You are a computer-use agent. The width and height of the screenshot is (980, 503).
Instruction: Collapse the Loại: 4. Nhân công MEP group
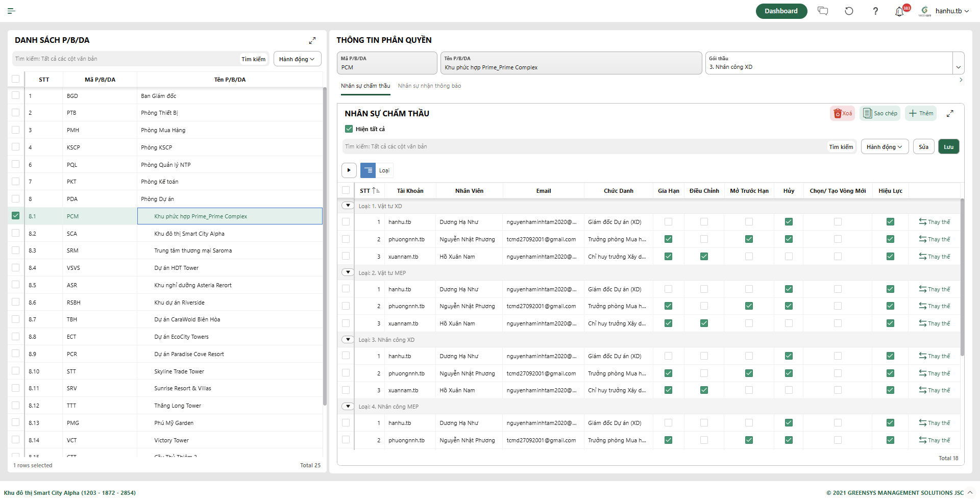[348, 407]
